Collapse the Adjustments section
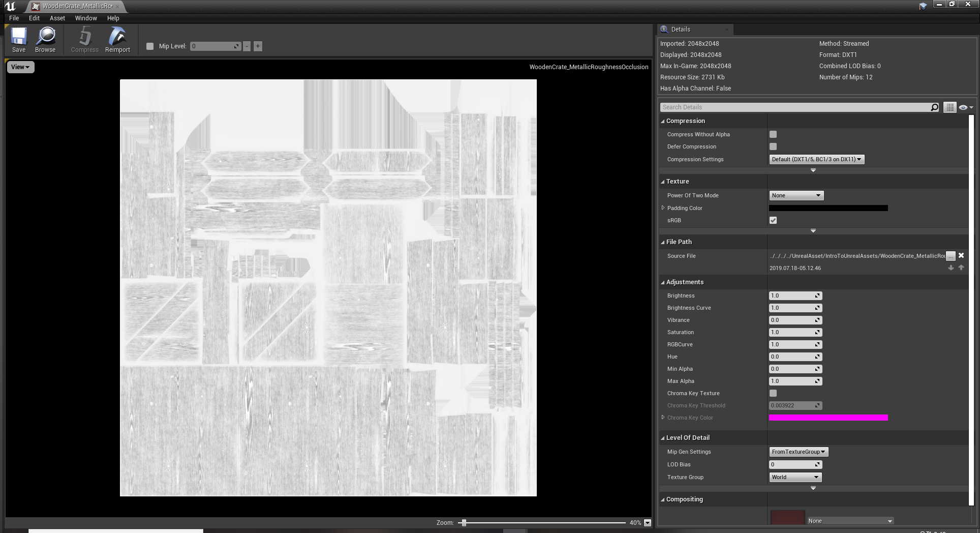Viewport: 980px width, 533px height. [663, 282]
